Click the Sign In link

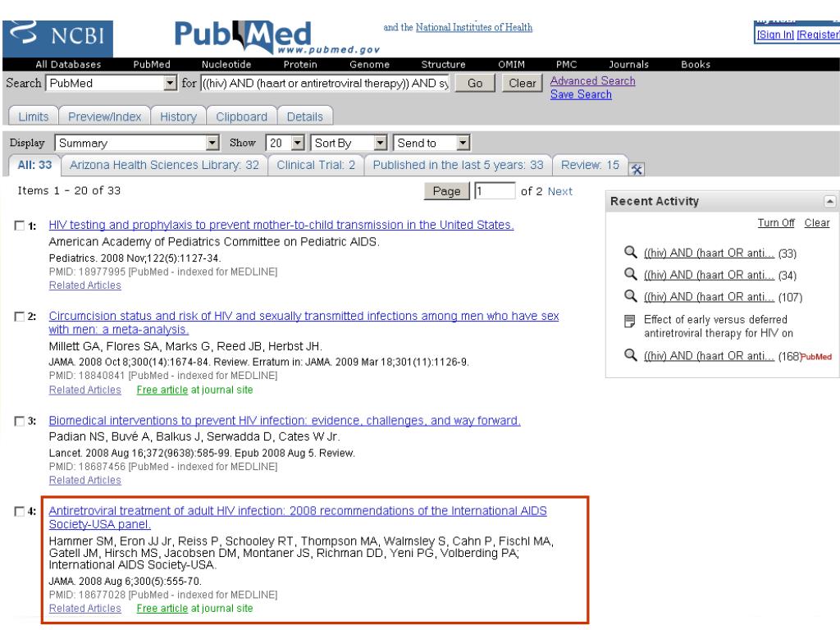775,34
